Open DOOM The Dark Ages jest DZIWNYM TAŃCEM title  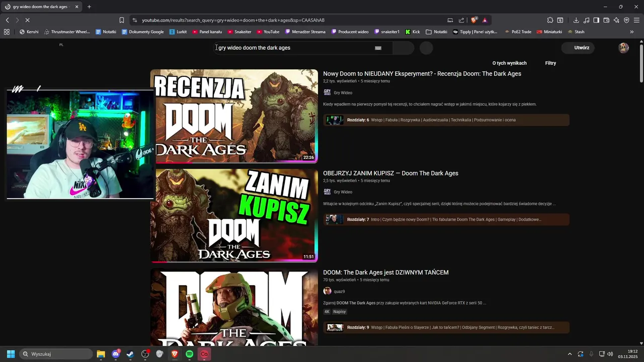pyautogui.click(x=386, y=273)
